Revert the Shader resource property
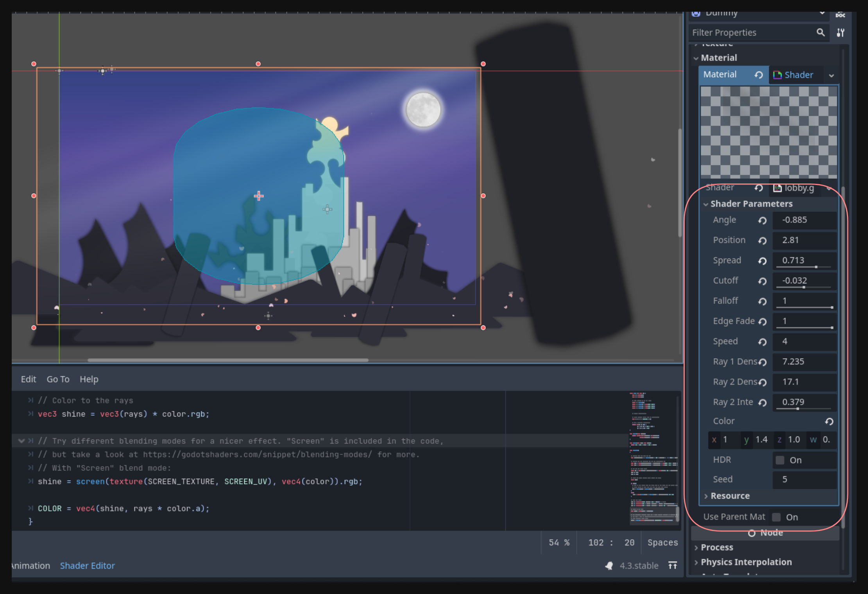 (759, 188)
